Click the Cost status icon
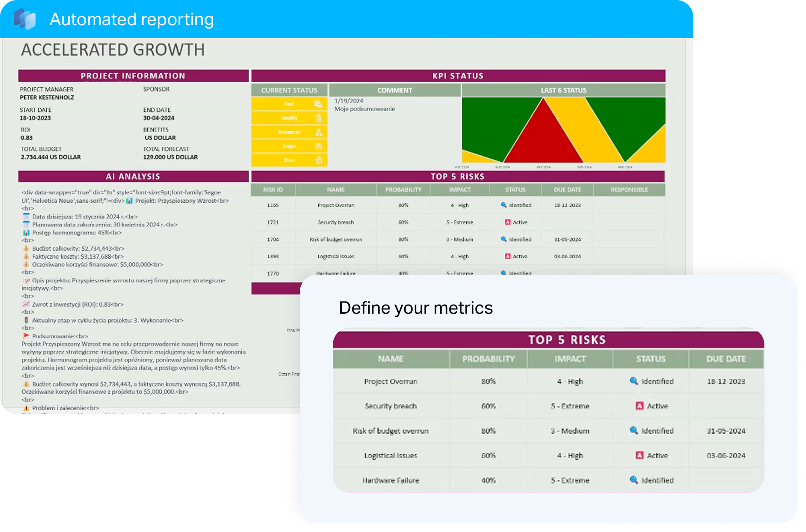The image size is (806, 532). pos(319,104)
